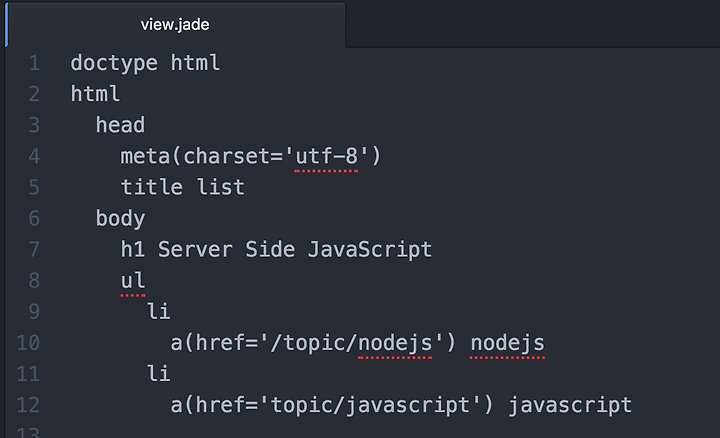The height and width of the screenshot is (438, 720).
Task: Click line number 2 in gutter
Action: coord(34,94)
